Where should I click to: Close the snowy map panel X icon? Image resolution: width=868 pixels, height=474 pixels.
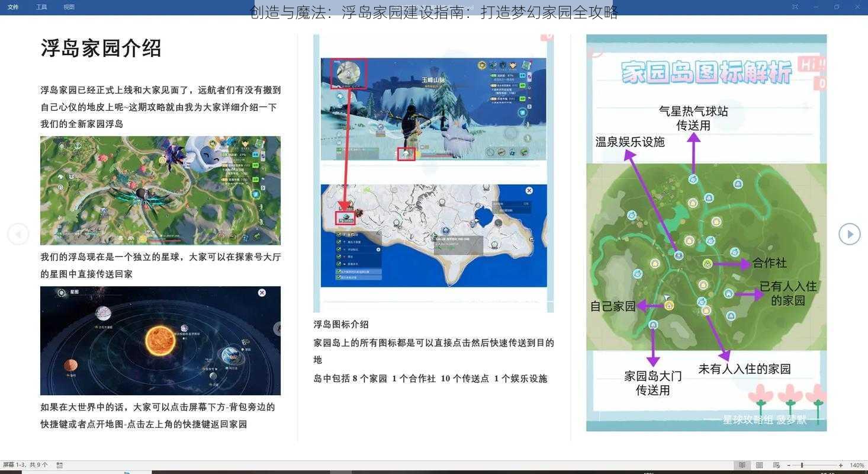tap(529, 191)
